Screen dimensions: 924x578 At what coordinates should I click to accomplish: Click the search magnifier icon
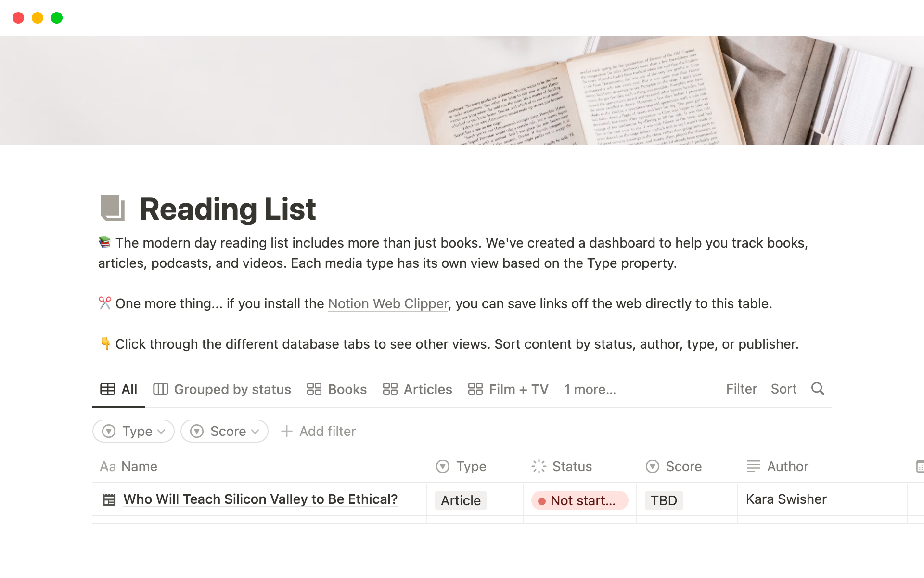pyautogui.click(x=818, y=389)
